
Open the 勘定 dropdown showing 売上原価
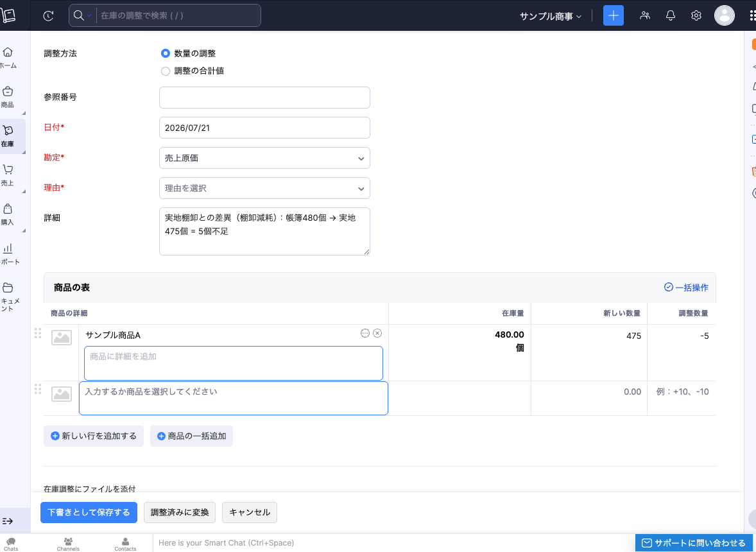point(264,158)
